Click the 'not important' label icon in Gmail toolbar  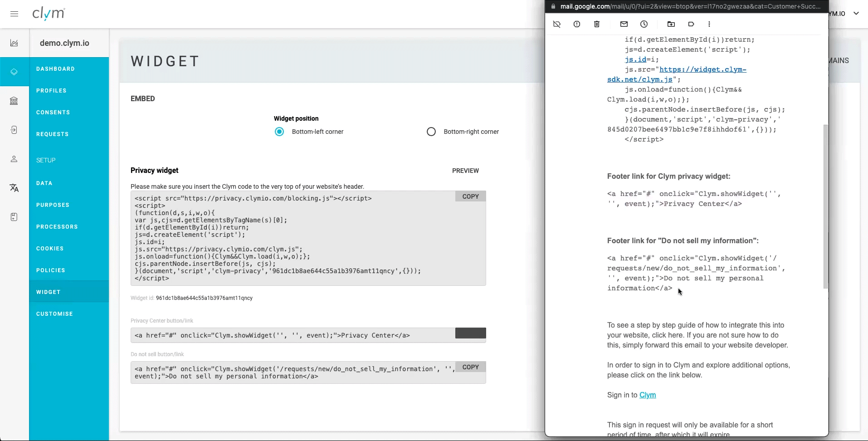click(557, 24)
